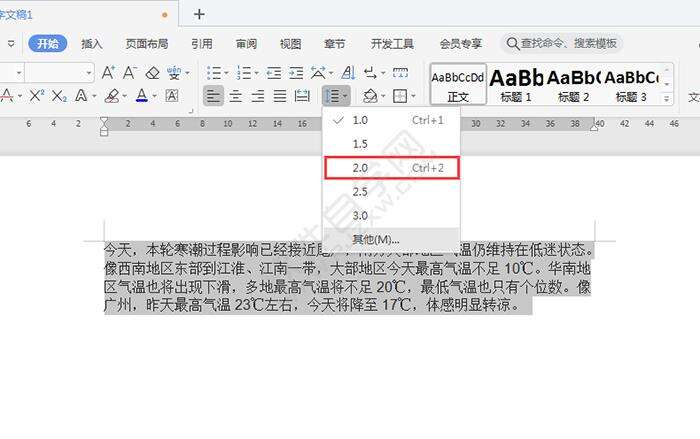Select 2.5 line spacing
Viewport: 700px width, 439px height.
(391, 192)
